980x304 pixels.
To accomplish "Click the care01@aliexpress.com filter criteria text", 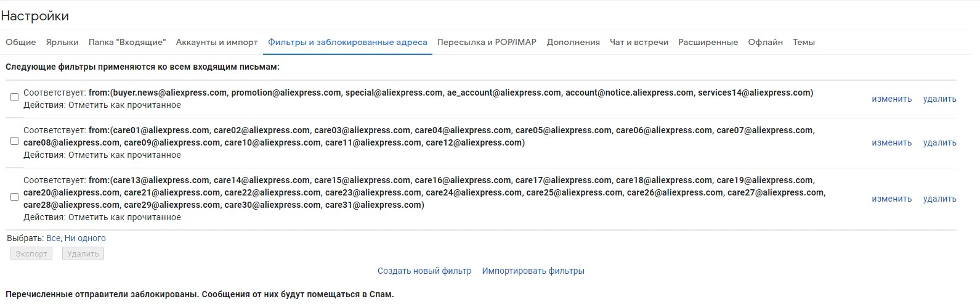I will [x=419, y=136].
